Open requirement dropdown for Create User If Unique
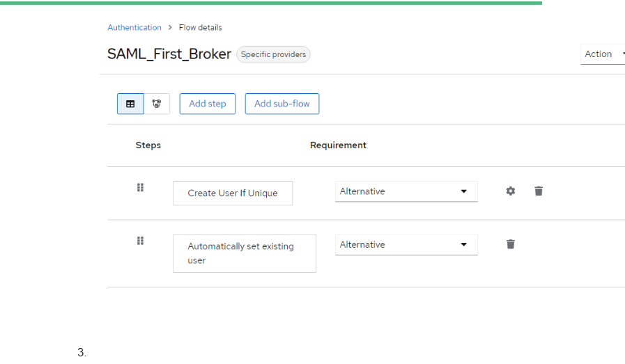625x364 pixels. [406, 191]
